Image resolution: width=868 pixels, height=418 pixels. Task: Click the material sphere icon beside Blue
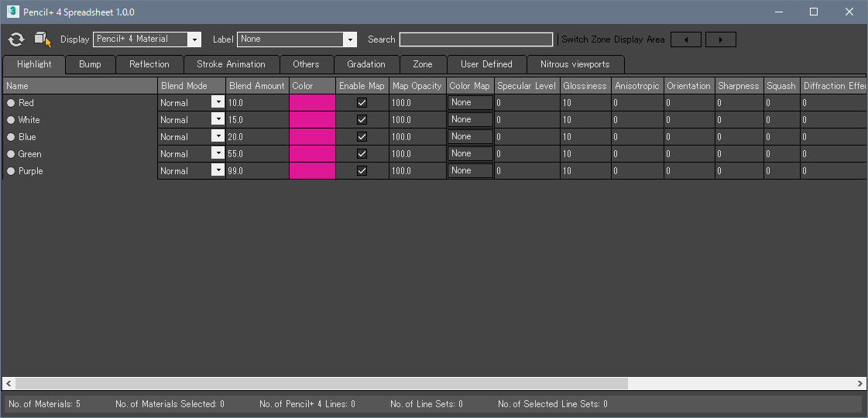pos(11,137)
